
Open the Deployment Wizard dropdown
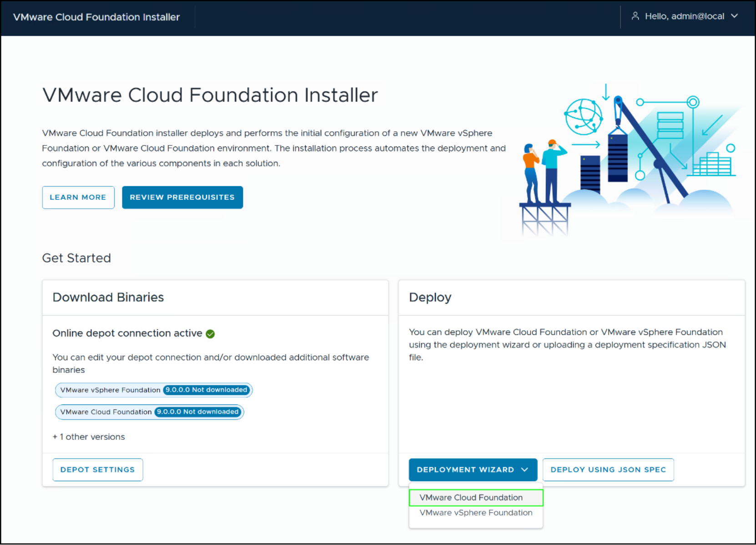(473, 469)
